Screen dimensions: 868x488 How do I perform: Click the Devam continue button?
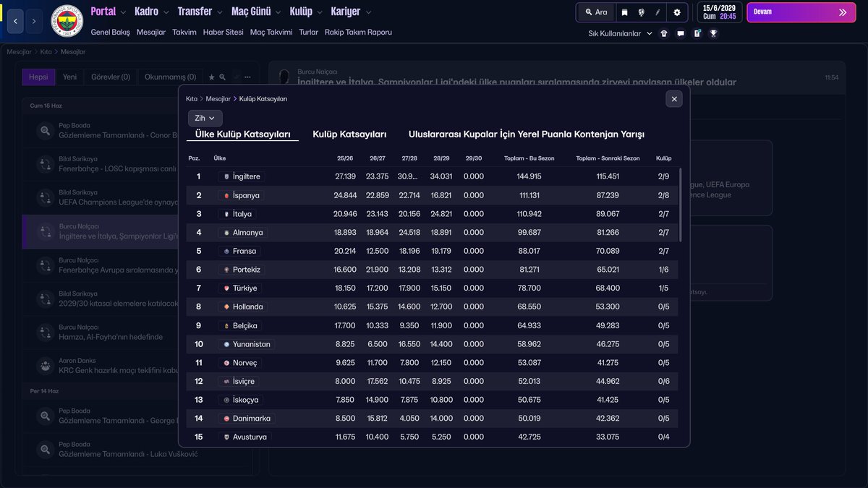[801, 12]
